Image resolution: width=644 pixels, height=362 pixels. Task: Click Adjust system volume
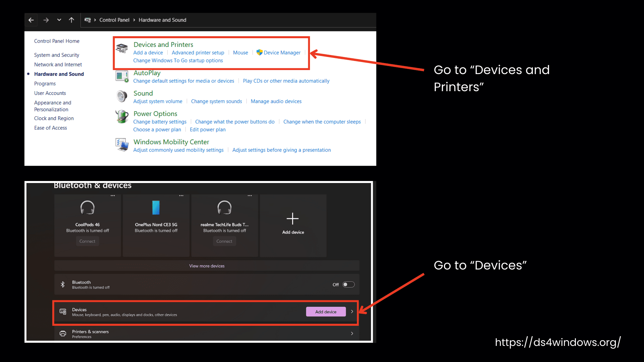pyautogui.click(x=158, y=102)
